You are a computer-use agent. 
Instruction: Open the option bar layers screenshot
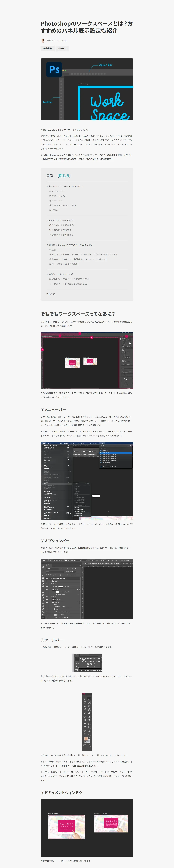point(87,589)
